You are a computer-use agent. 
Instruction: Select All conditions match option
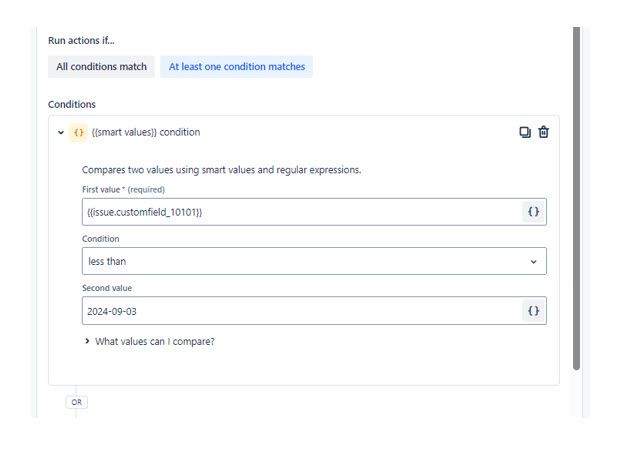tap(101, 67)
